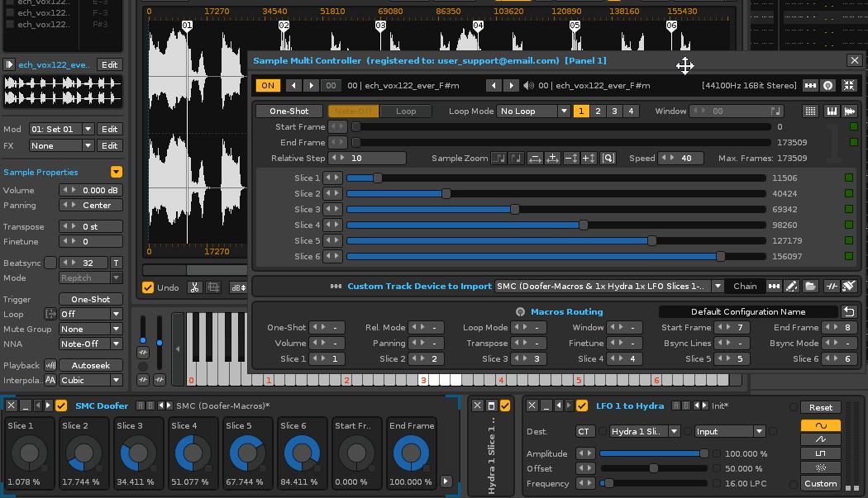Viewport: 868px width, 498px height.
Task: Reset the macros routing configuration name
Action: coord(848,311)
